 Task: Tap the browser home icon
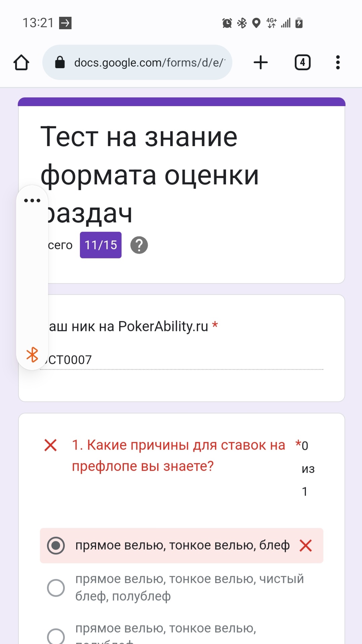tap(21, 62)
